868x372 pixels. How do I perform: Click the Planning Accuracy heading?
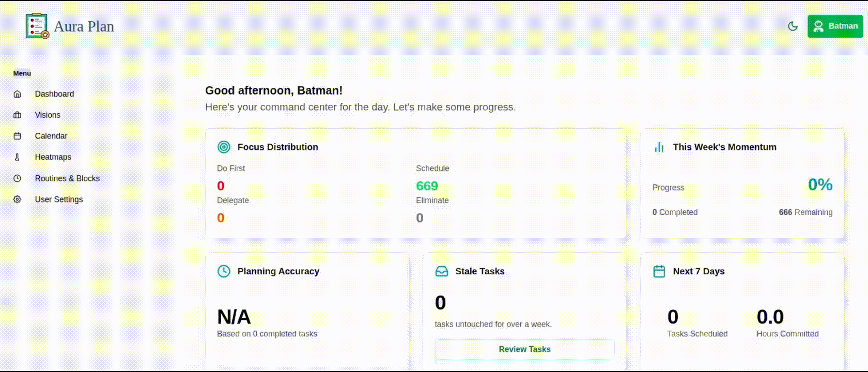[x=278, y=271]
